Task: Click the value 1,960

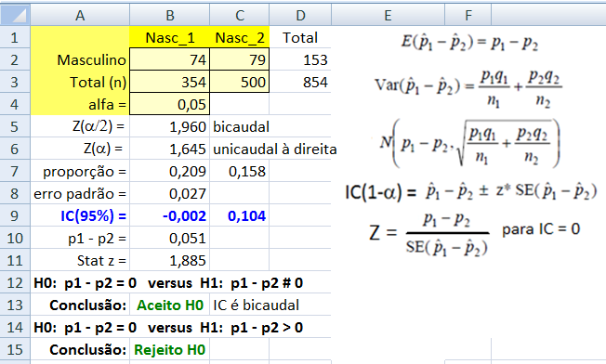Action: (170, 126)
